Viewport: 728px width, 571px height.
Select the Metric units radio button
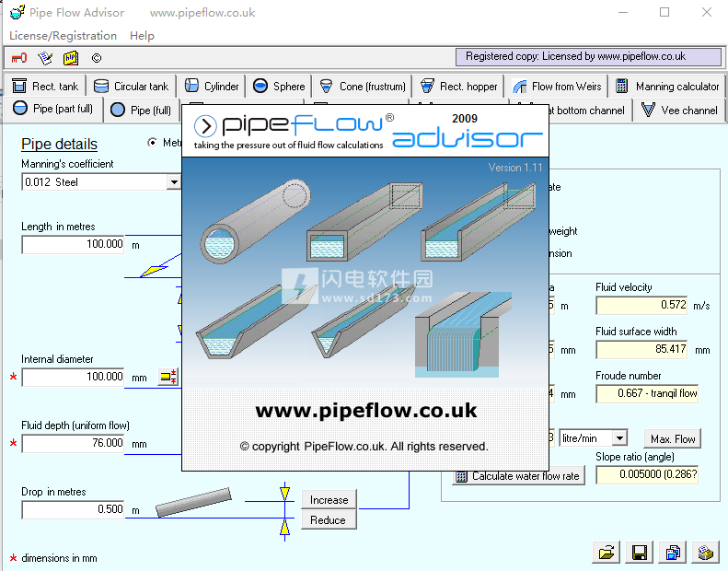click(x=152, y=142)
